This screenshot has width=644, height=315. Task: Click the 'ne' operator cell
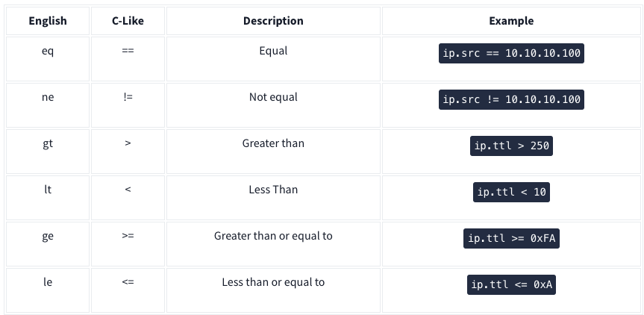(48, 97)
